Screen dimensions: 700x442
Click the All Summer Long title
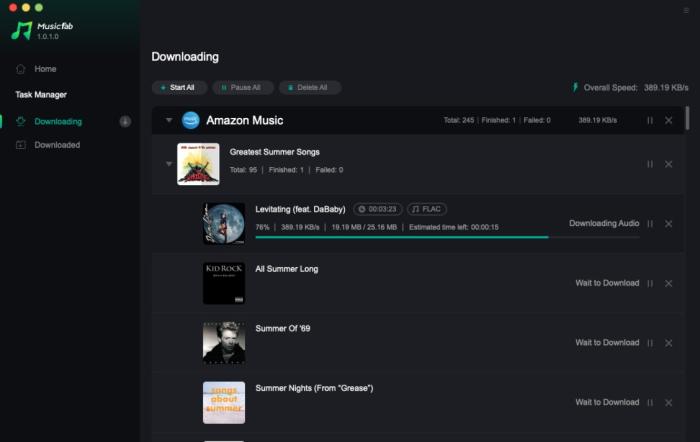click(x=287, y=269)
